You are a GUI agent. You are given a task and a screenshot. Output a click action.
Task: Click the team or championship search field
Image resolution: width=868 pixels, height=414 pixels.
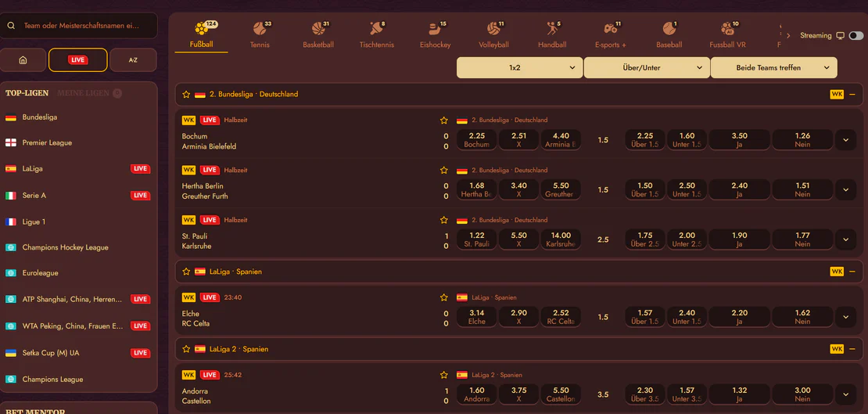79,26
